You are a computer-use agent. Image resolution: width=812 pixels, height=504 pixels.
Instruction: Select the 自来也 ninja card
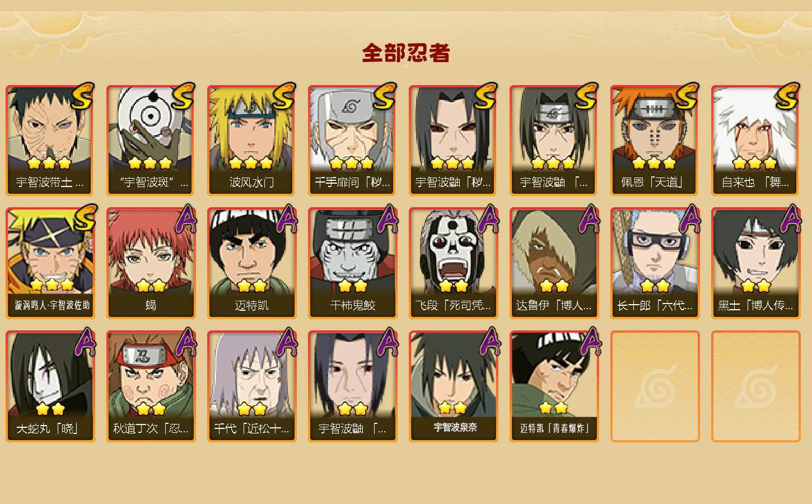[x=755, y=141]
